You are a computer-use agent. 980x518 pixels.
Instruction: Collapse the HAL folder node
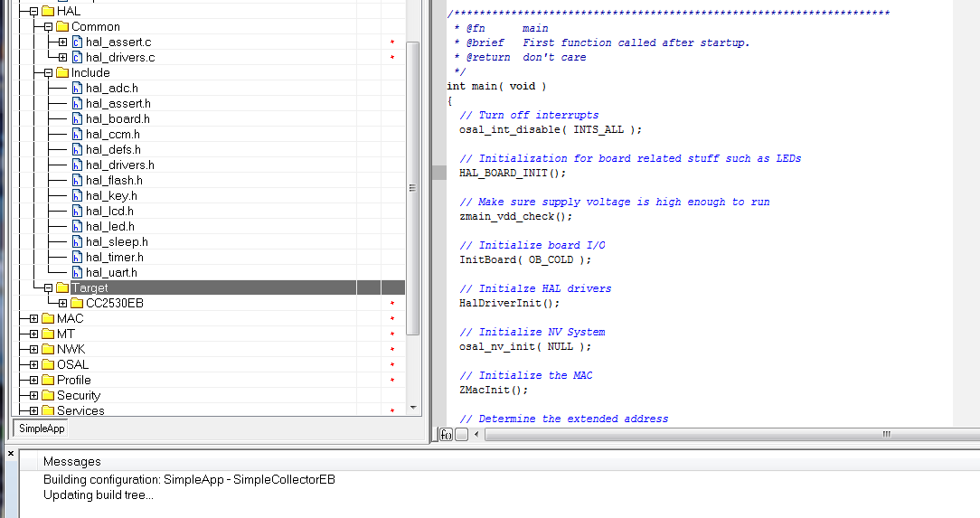pos(33,11)
